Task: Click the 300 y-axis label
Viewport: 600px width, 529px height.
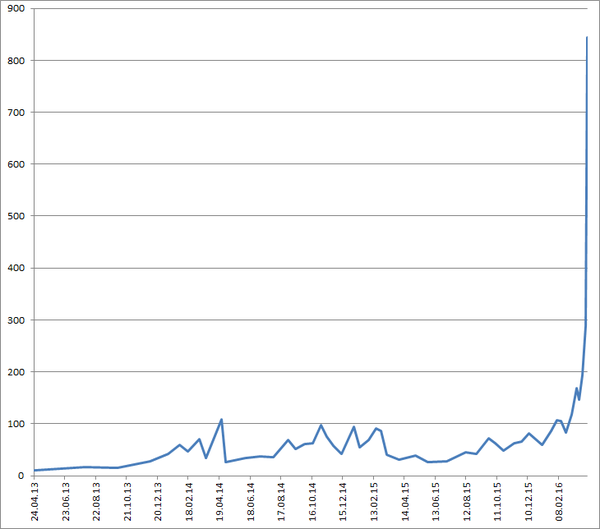Action: [17, 320]
